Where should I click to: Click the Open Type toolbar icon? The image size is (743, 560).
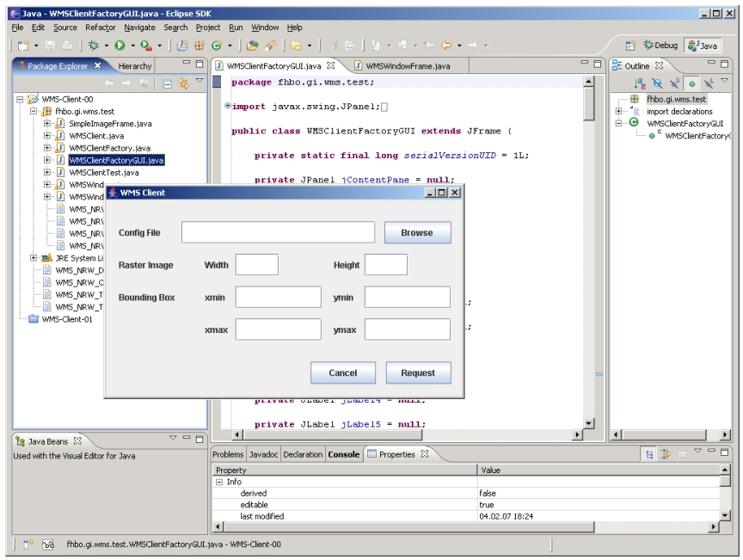click(253, 46)
